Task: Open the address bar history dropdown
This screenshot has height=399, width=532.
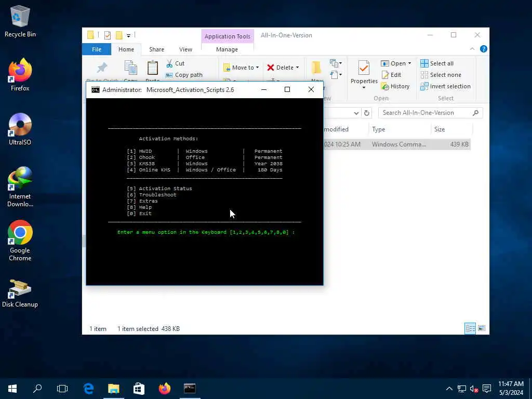Action: (356, 113)
